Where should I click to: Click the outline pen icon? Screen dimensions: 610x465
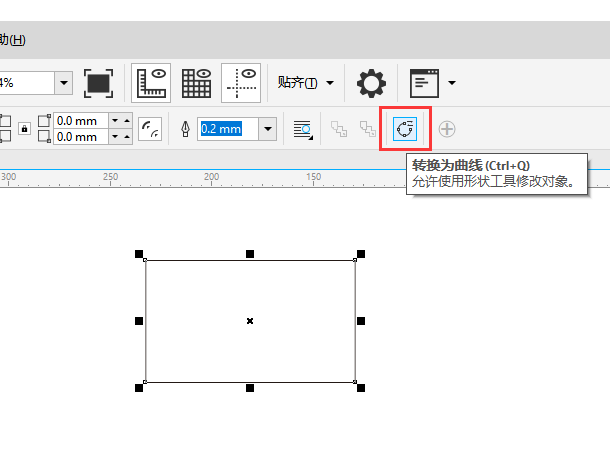point(185,129)
